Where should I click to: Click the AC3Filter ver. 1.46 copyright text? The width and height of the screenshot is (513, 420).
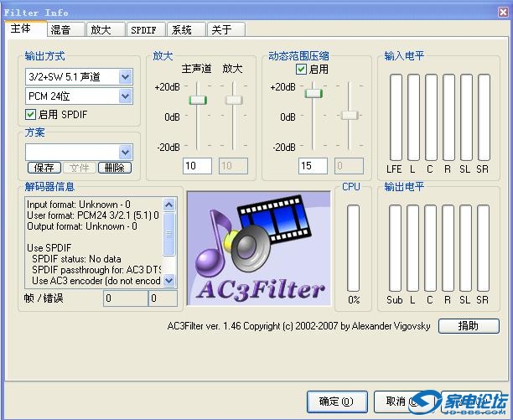[x=298, y=326]
